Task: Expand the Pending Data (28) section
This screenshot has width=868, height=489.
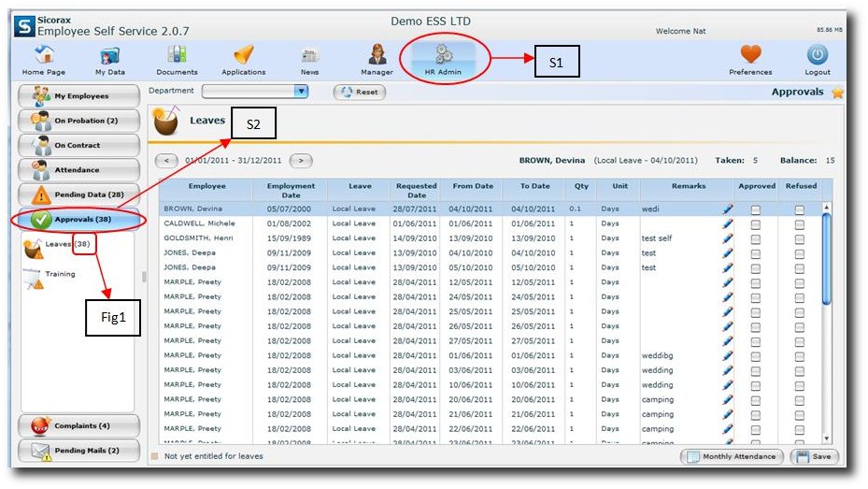Action: pyautogui.click(x=79, y=194)
